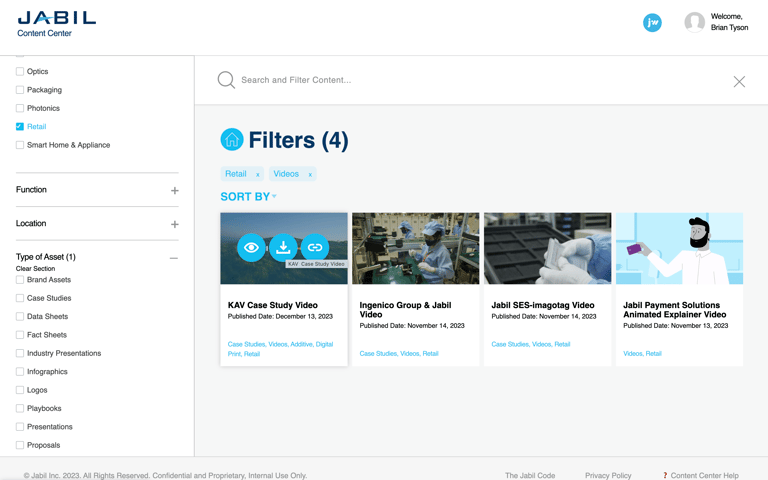Open The Jabil Code footer link
The height and width of the screenshot is (480, 768).
[530, 475]
